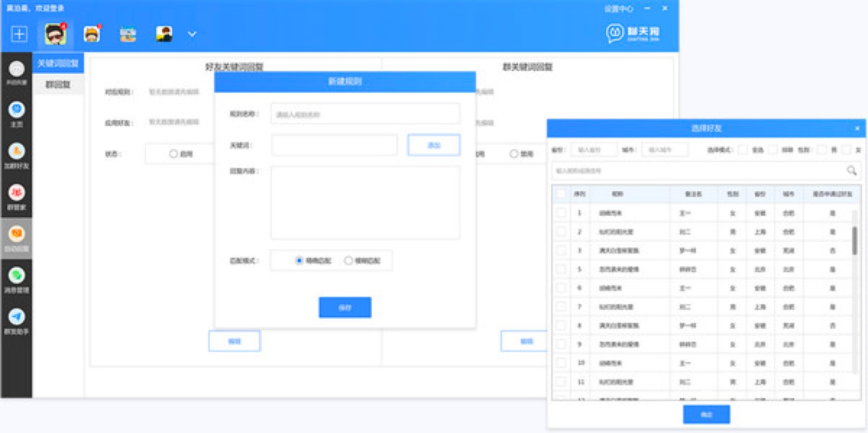Click the plus icon to add an account
The width and height of the screenshot is (868, 433).
(20, 34)
